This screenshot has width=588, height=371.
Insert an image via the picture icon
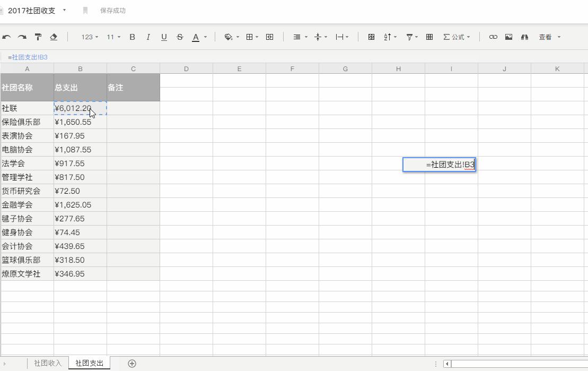pos(509,37)
